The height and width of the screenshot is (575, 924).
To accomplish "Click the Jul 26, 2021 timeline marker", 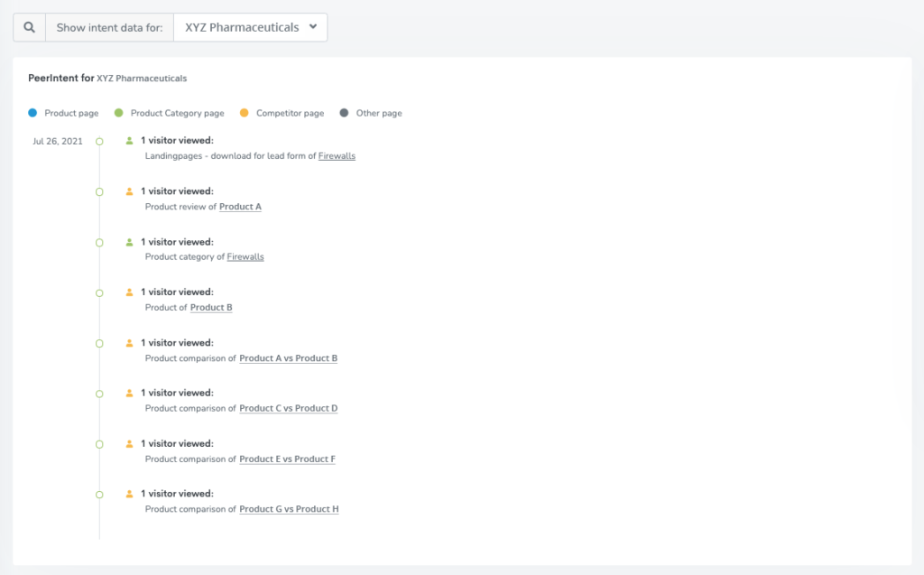I will [x=99, y=141].
